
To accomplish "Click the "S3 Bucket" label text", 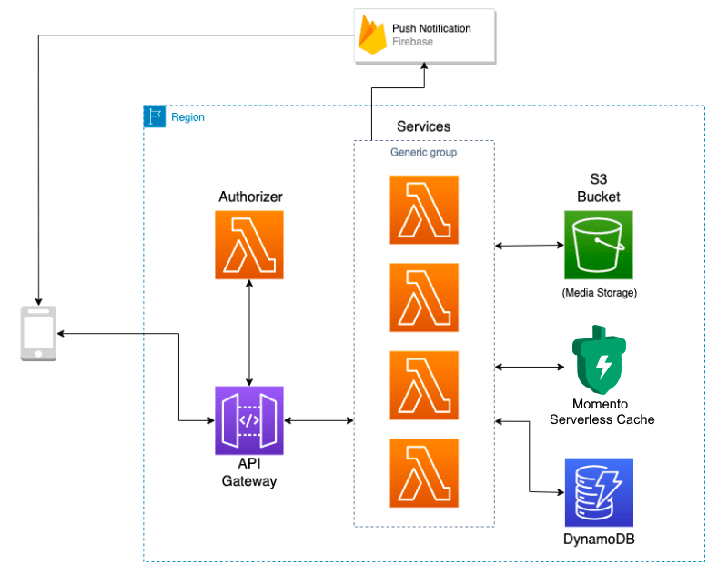I will [599, 188].
